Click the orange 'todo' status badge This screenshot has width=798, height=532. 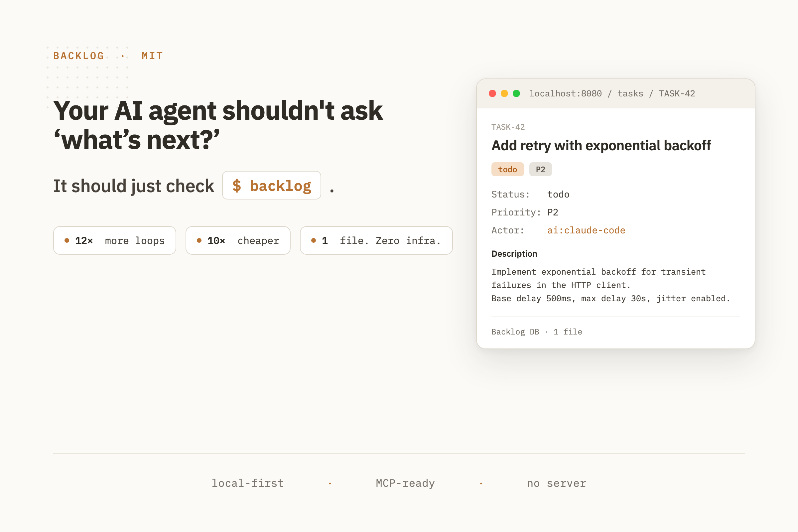(508, 169)
